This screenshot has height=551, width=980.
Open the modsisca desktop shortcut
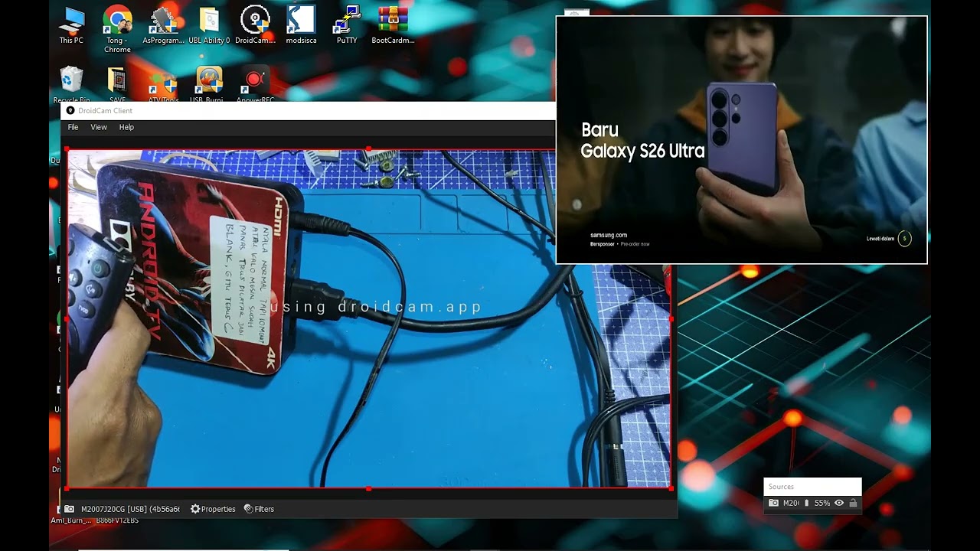[301, 25]
